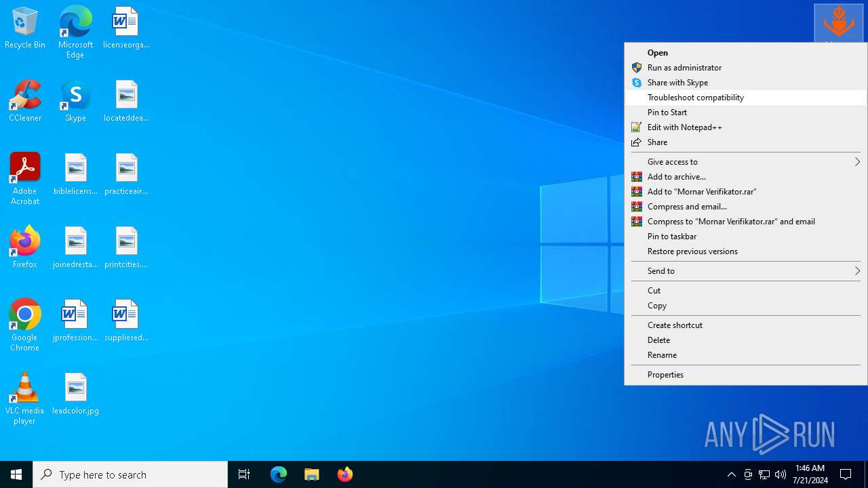Open the volume control in system tray
The image size is (868, 488).
[781, 474]
